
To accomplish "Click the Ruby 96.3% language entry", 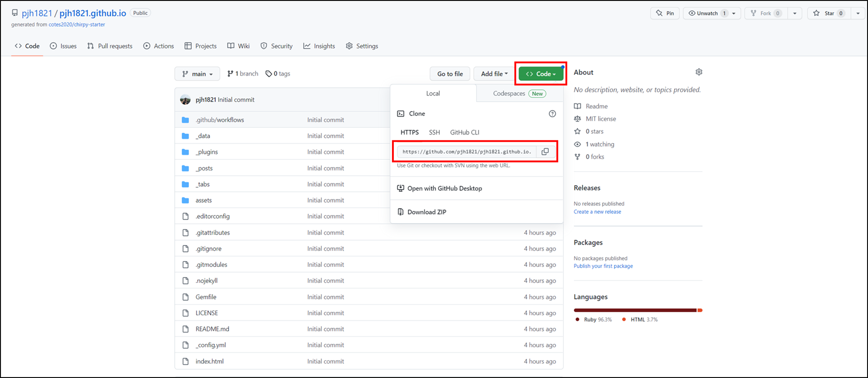I will tap(593, 319).
